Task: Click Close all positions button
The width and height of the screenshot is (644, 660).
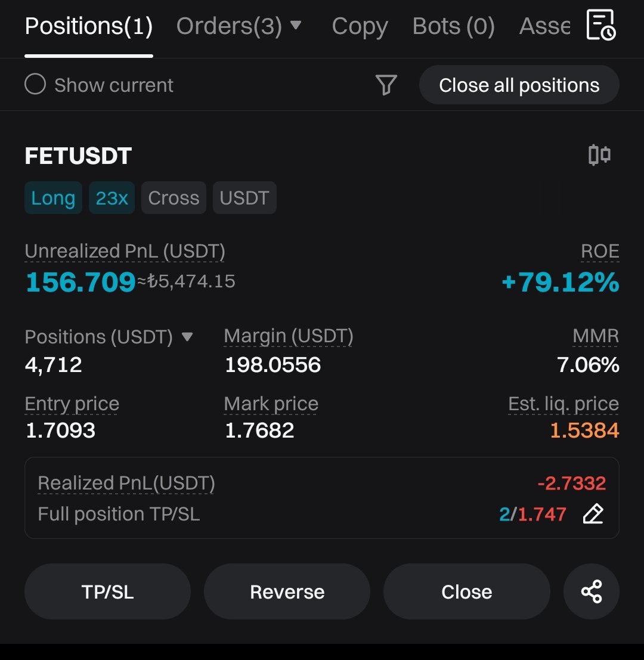Action: [x=519, y=85]
